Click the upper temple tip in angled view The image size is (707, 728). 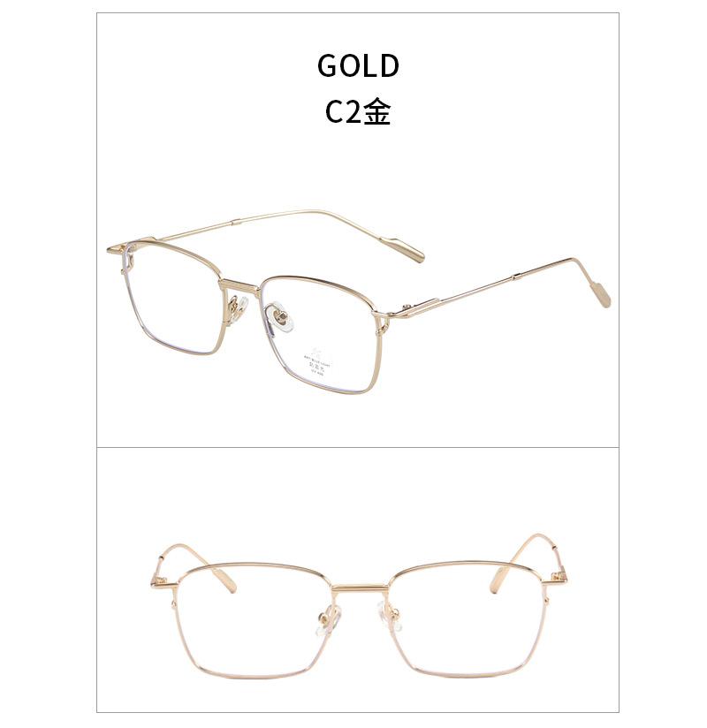tap(402, 247)
